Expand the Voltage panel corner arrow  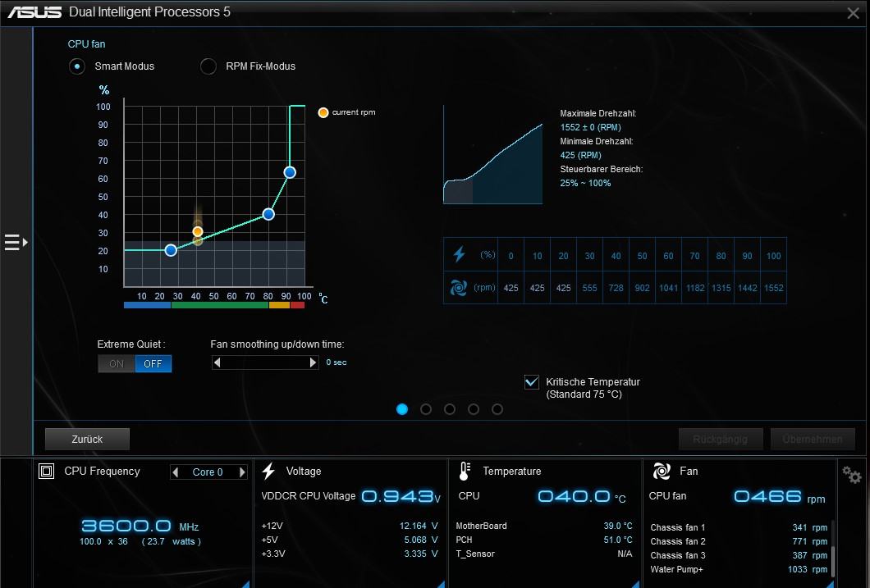[441, 584]
